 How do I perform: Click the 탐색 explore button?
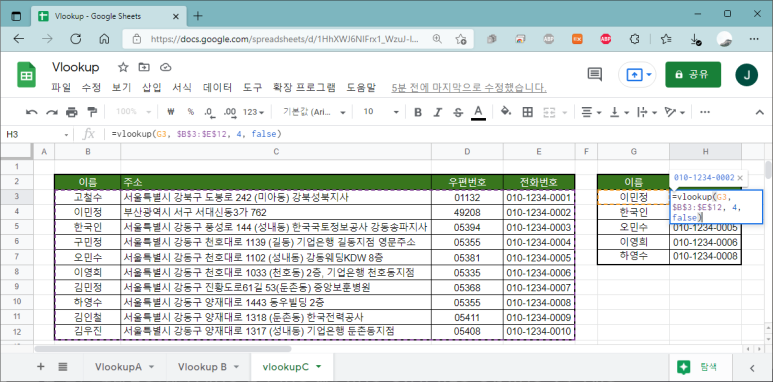701,367
